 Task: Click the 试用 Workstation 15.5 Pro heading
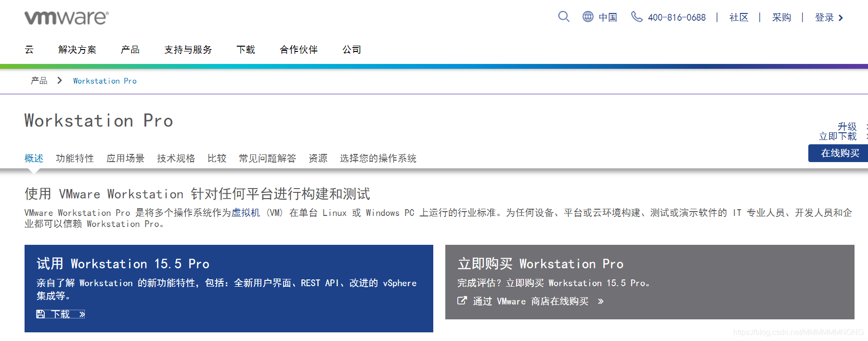(123, 264)
